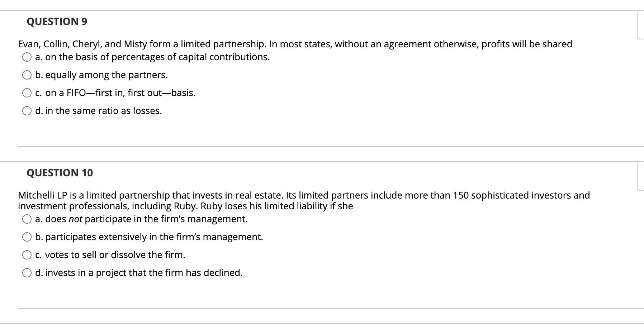This screenshot has width=644, height=324.
Task: Click the divider below Question 10 answers
Action: (x=323, y=308)
